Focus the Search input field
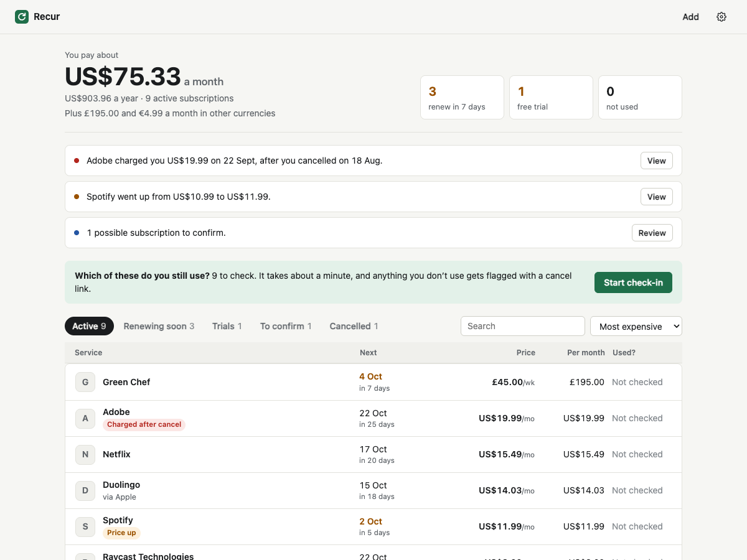 pos(523,326)
